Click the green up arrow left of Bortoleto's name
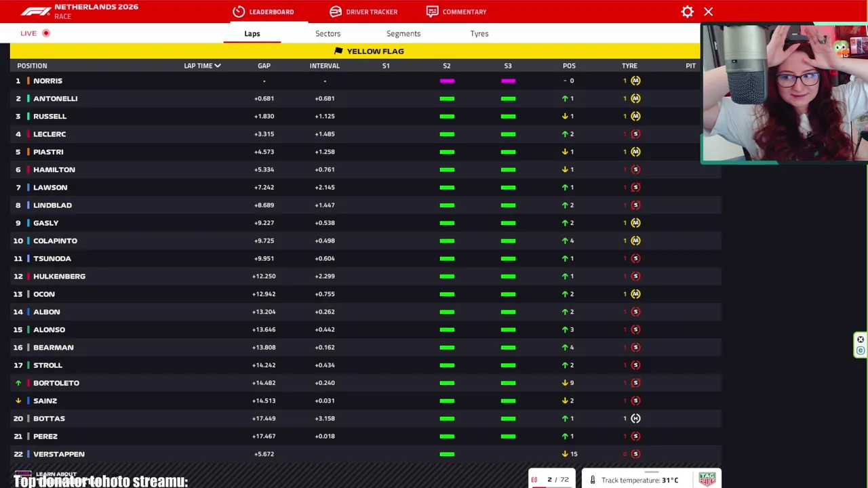868x488 pixels. pos(18,383)
